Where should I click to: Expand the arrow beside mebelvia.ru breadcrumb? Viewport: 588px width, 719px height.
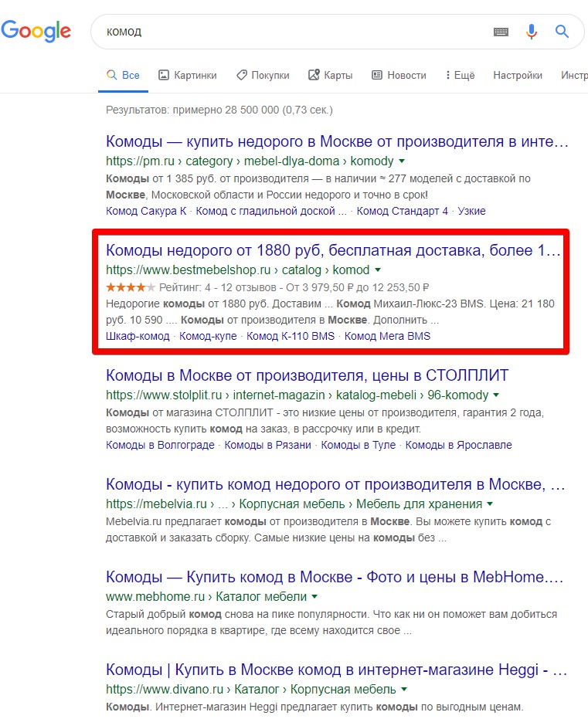click(x=490, y=504)
